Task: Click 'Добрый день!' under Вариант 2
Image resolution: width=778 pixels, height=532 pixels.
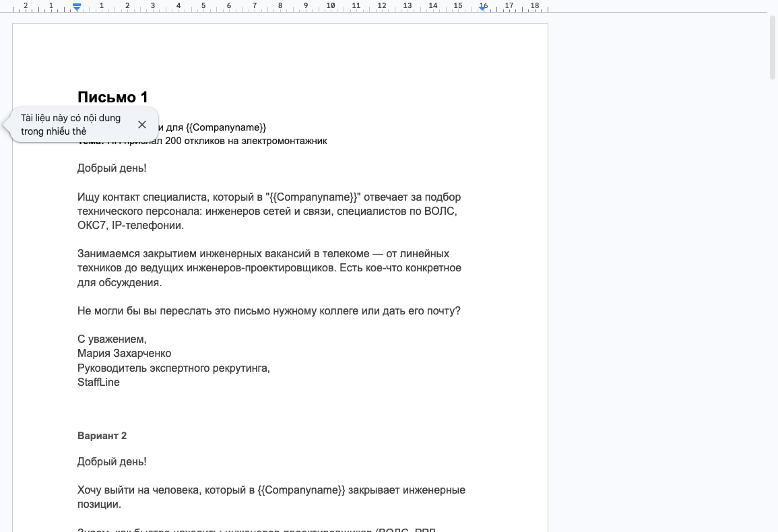Action: [x=112, y=461]
